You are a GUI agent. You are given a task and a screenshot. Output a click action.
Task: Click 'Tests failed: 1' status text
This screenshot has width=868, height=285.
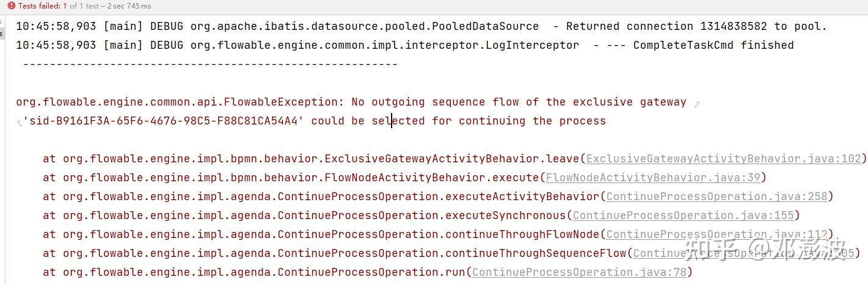click(x=43, y=6)
